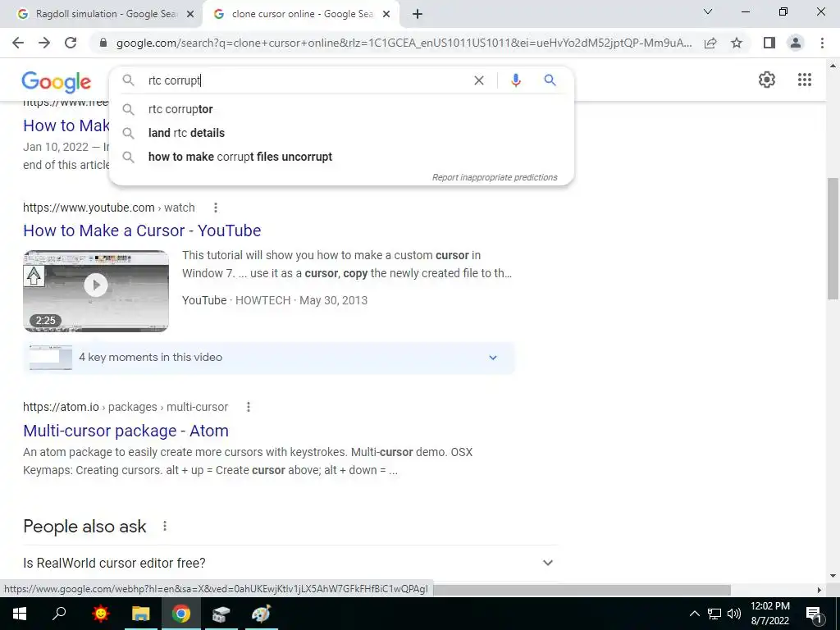Open the Chrome profile avatar
Viewport: 840px width, 630px height.
pos(796,43)
